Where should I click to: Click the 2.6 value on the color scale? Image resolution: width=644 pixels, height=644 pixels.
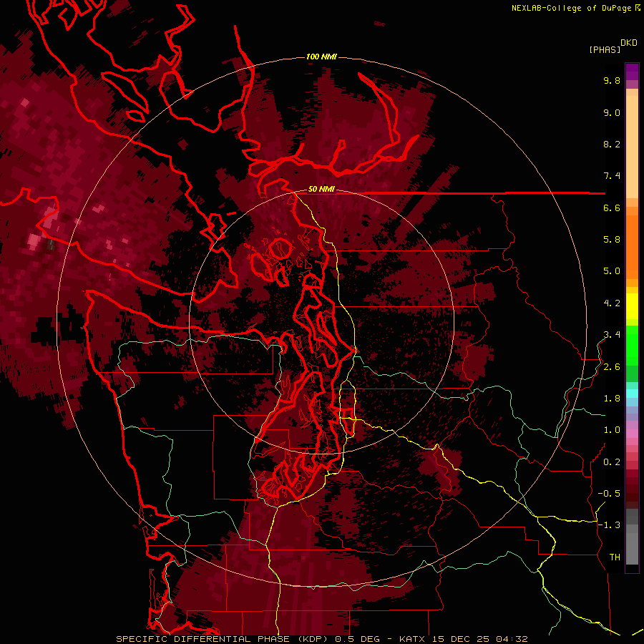point(612,367)
